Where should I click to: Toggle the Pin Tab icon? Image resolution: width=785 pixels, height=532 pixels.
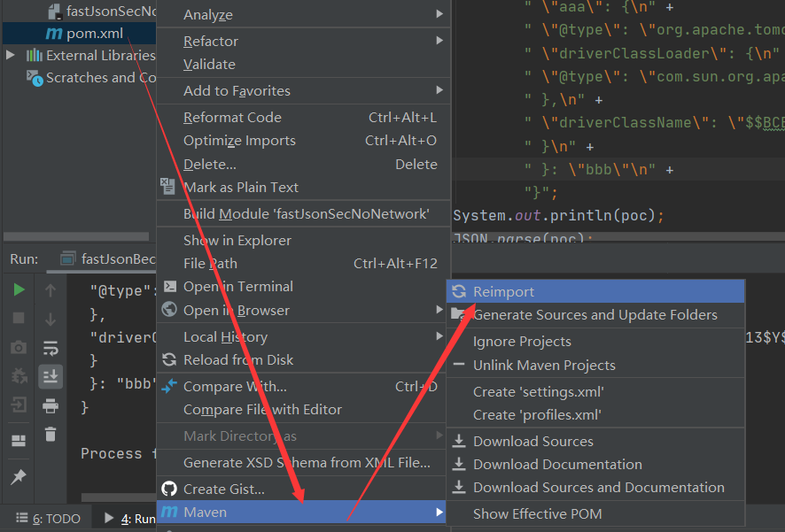[19, 477]
